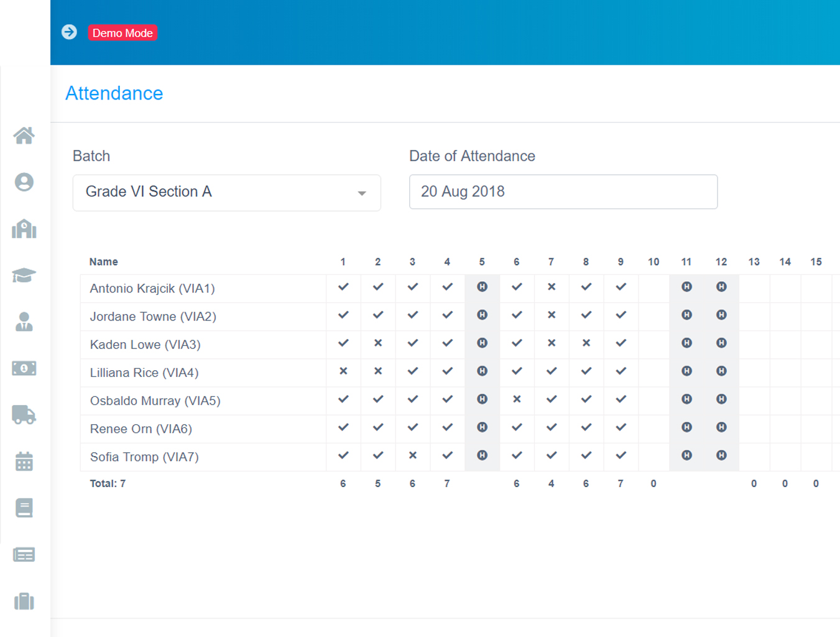The width and height of the screenshot is (840, 637).
Task: Open the transport truck icon
Action: (24, 415)
